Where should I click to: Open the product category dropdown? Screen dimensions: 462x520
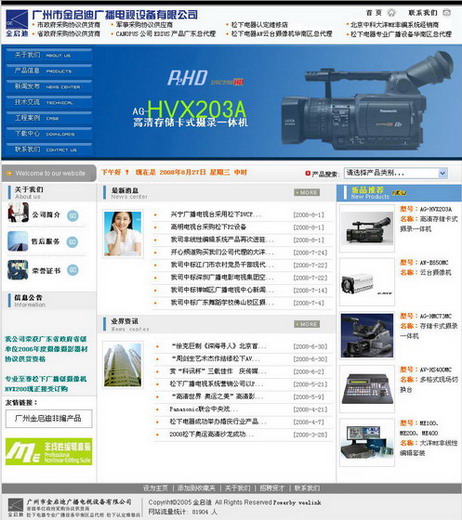395,173
